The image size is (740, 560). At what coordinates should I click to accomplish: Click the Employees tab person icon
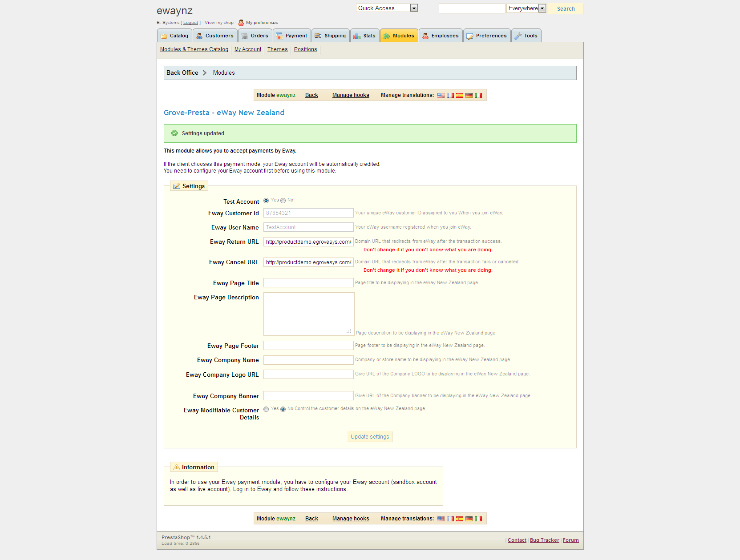(x=425, y=36)
